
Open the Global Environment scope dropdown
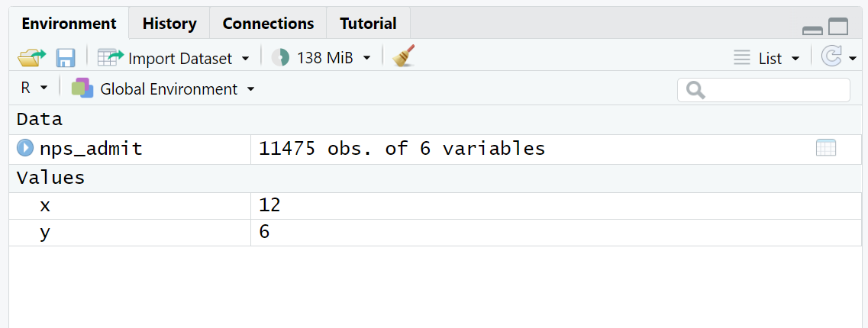(x=250, y=89)
